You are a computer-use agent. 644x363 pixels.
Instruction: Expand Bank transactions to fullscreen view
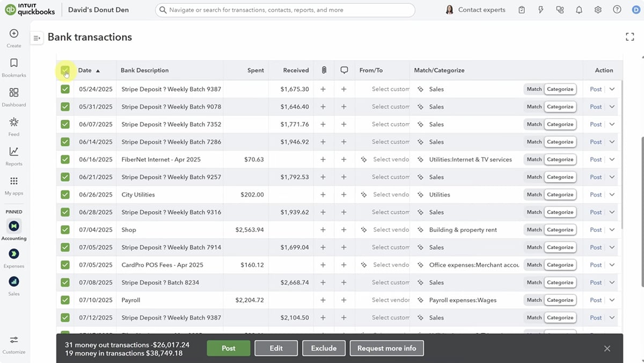(x=630, y=37)
